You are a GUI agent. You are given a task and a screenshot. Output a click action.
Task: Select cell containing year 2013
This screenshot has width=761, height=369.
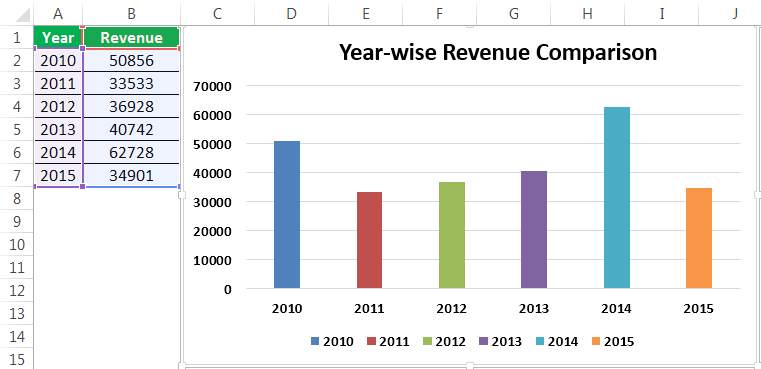coord(58,130)
